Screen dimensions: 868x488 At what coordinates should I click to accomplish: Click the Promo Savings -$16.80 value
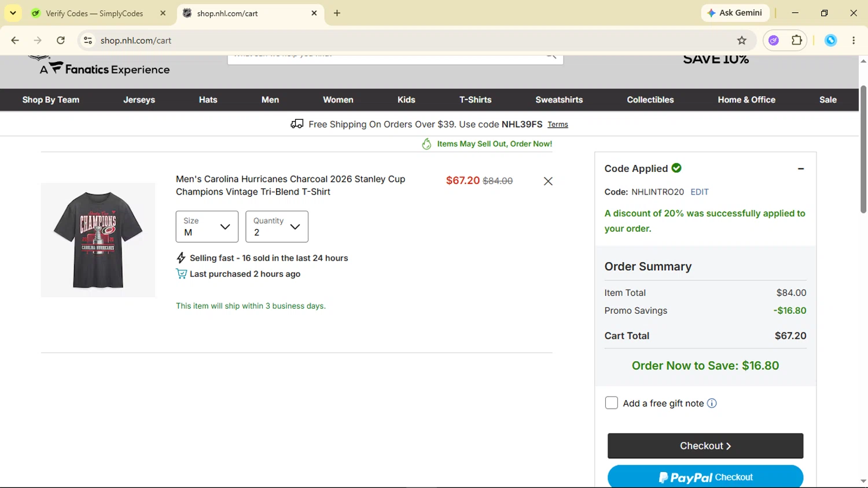click(x=790, y=311)
